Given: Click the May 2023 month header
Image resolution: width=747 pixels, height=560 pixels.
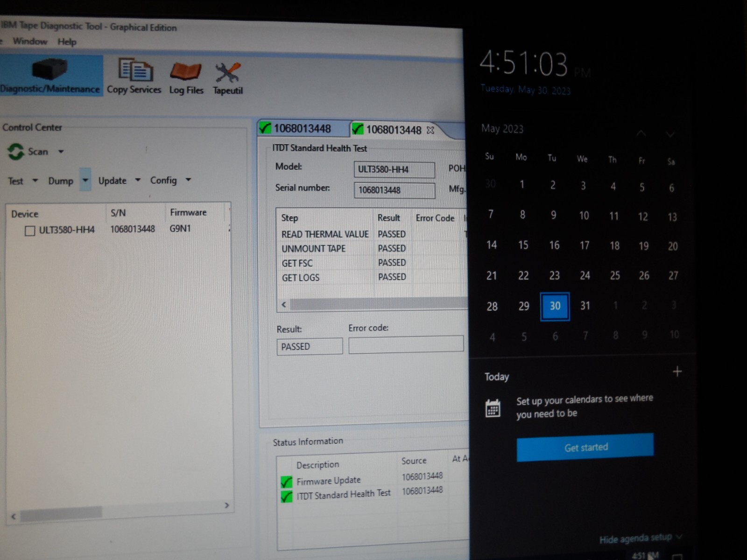Looking at the screenshot, I should 502,129.
